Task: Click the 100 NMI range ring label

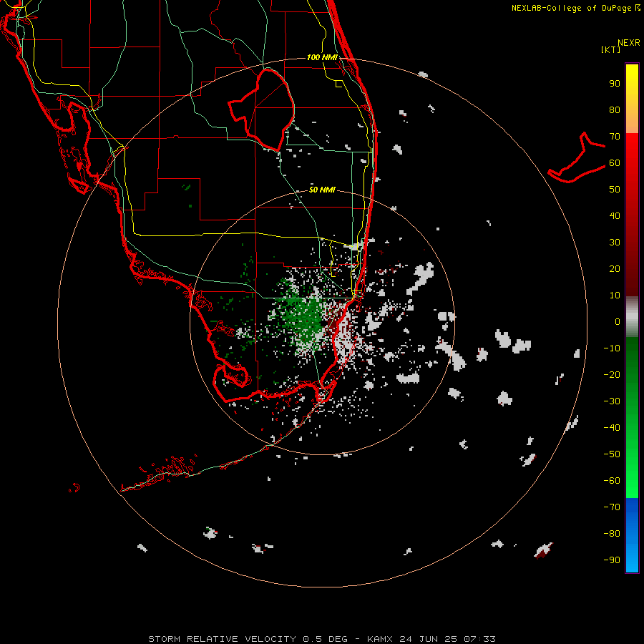Action: 322,57
